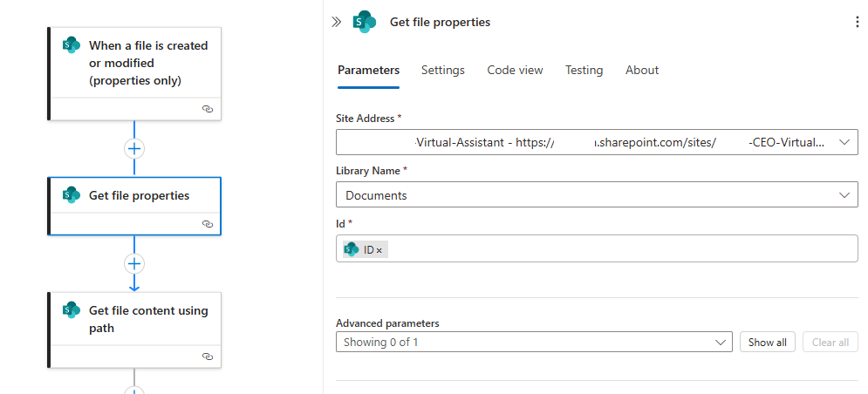Switch to the Settings tab
This screenshot has height=394, width=868.
(x=442, y=71)
